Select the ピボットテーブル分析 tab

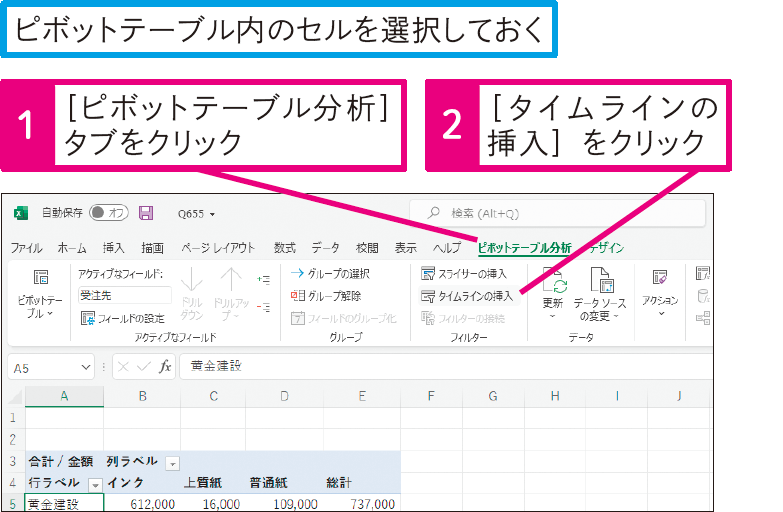524,248
